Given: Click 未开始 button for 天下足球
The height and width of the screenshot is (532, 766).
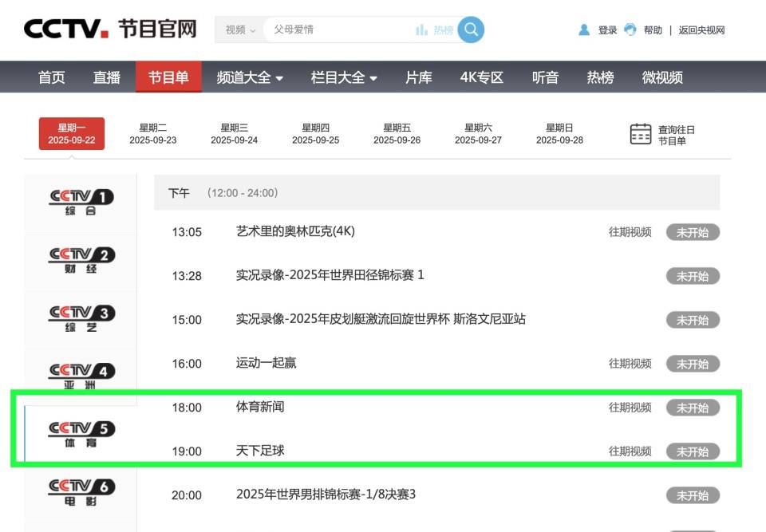Looking at the screenshot, I should click(693, 452).
